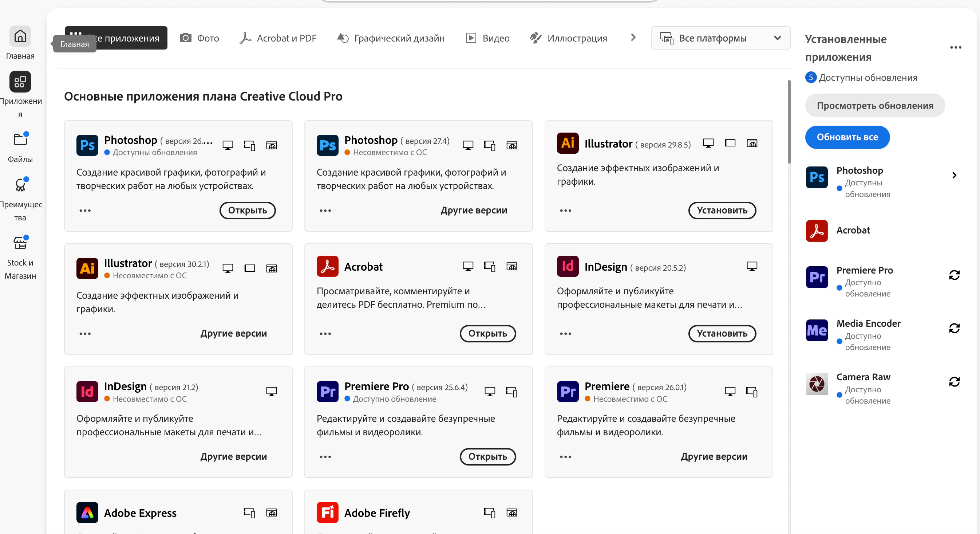Click Открыть on the Photoshop card
This screenshot has height=534, width=980.
(248, 211)
